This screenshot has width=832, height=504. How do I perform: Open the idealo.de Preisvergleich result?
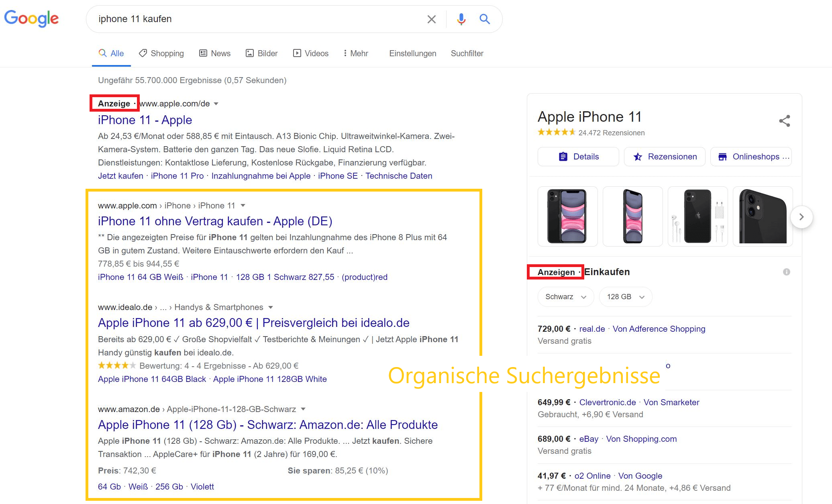tap(254, 323)
